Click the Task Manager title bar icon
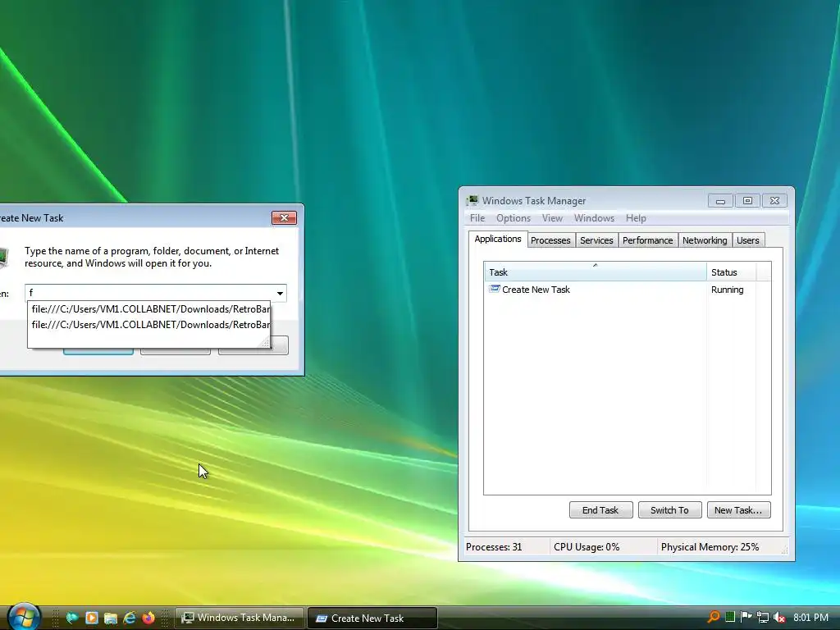Image resolution: width=840 pixels, height=630 pixels. 472,201
